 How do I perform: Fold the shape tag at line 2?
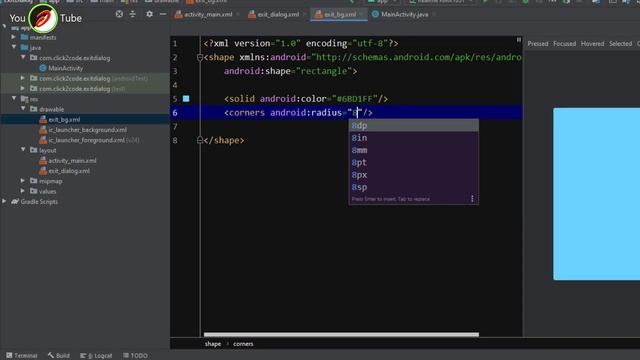point(200,58)
